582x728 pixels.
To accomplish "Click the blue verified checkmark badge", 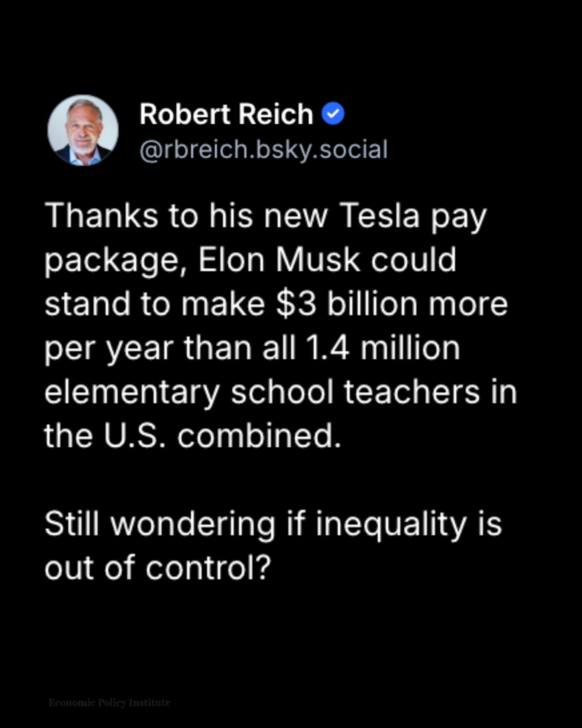I will 333,114.
